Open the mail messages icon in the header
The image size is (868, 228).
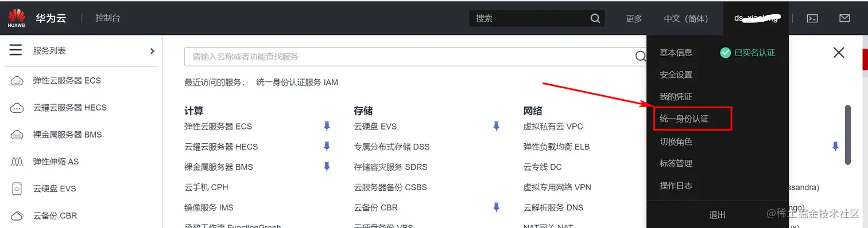click(x=844, y=18)
